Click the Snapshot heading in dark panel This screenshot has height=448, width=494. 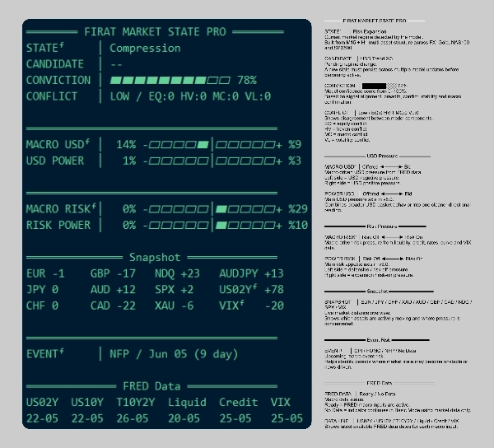tap(155, 258)
